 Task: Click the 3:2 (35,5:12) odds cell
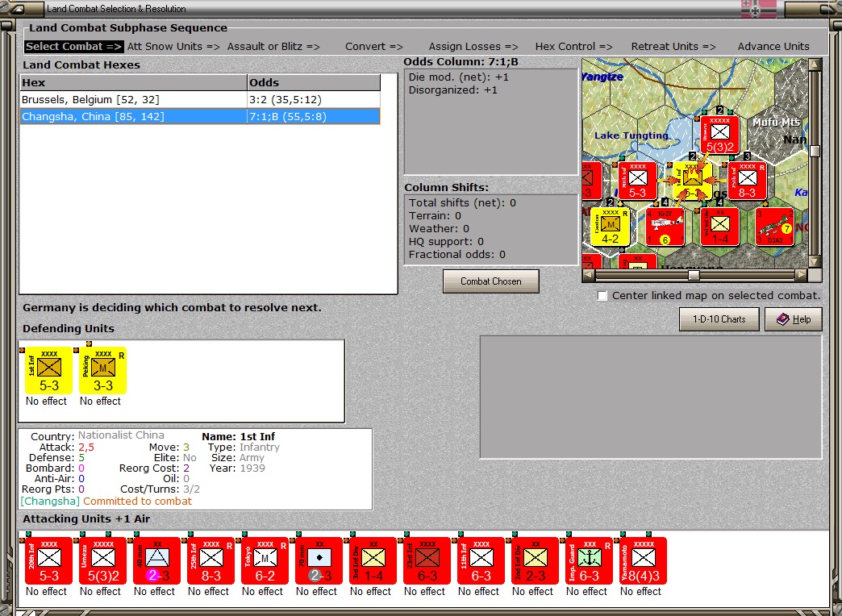(x=314, y=99)
